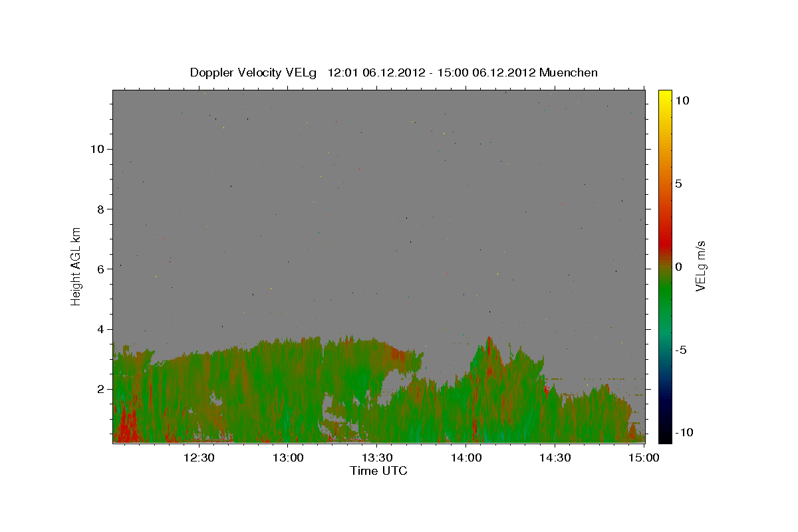Viewport: 798px width, 532px height.
Task: Click the colorbar value 10 label
Action: [682, 100]
